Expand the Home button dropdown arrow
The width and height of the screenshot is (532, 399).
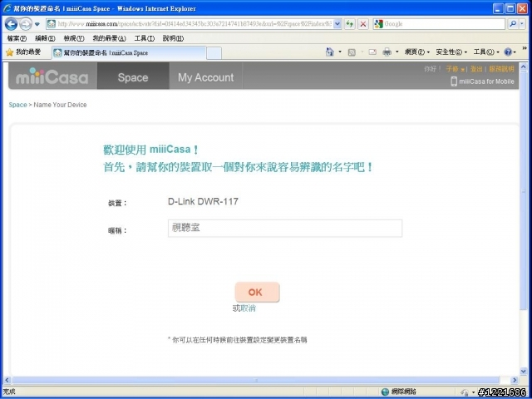pos(340,52)
